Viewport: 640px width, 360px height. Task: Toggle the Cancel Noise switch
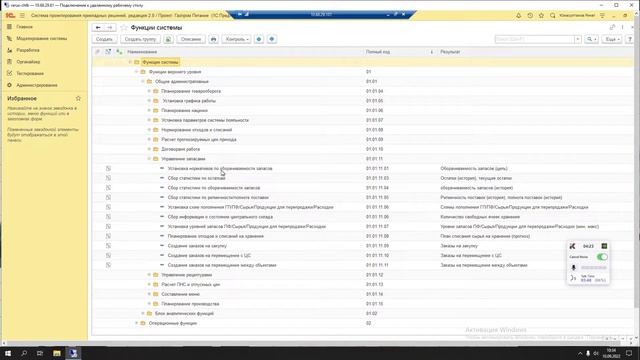pyautogui.click(x=602, y=257)
